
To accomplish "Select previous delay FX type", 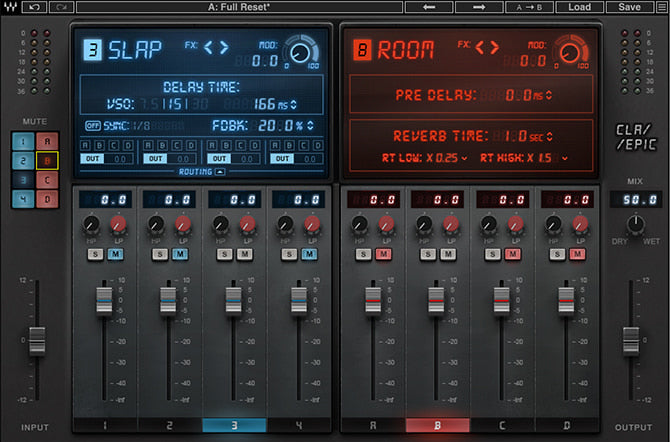I will (x=208, y=47).
